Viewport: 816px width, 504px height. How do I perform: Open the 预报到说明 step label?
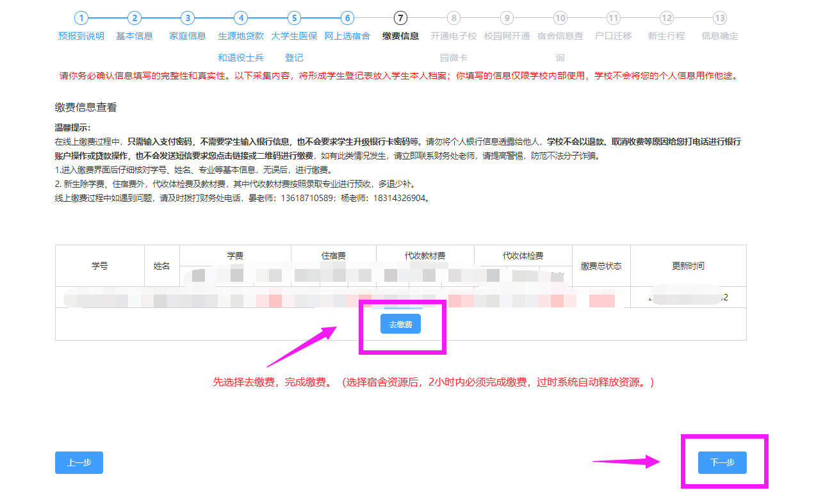click(79, 37)
